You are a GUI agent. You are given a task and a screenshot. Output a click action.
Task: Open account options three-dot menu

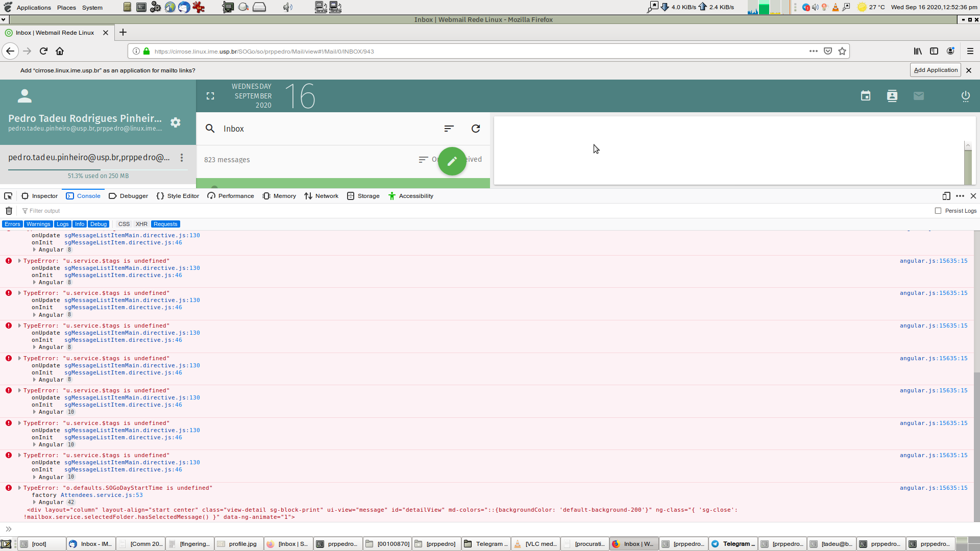pos(182,158)
